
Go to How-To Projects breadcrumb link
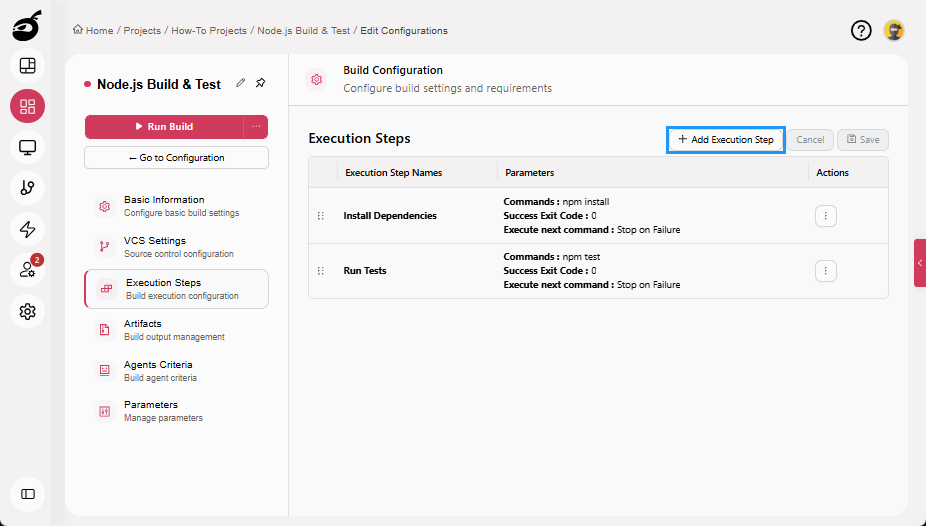tap(209, 30)
